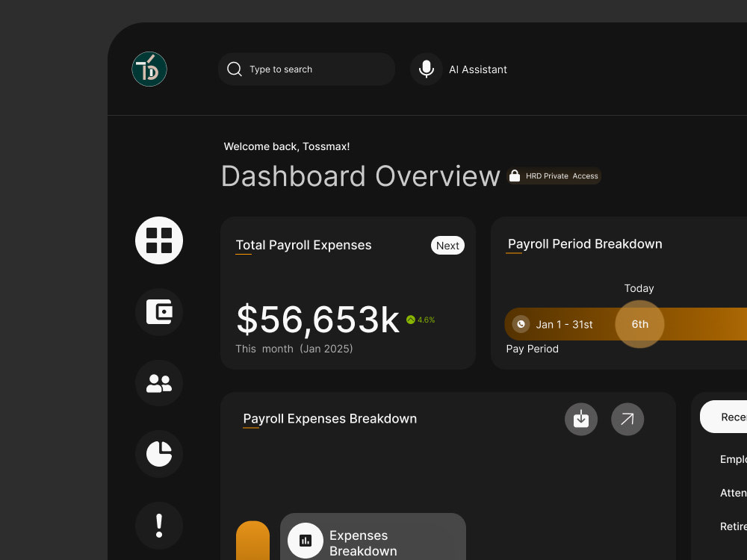Click Welcome back, Tossmax! text
Viewport: 747px width, 560px height.
pos(287,146)
